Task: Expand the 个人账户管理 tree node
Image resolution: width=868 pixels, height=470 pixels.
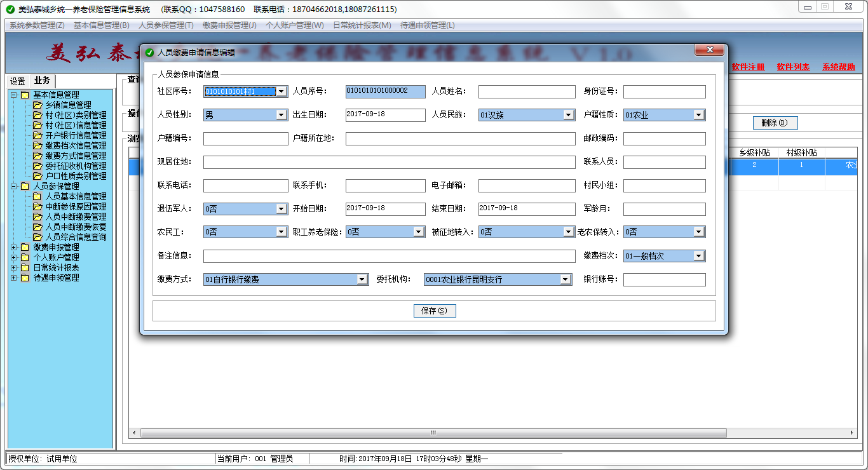Action: pos(14,257)
